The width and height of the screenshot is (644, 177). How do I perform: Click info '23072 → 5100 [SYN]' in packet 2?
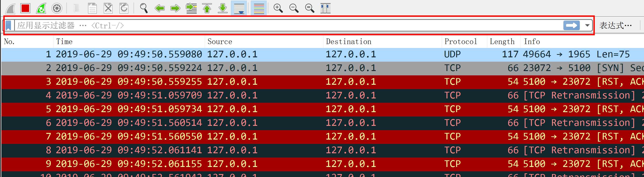[x=573, y=68]
